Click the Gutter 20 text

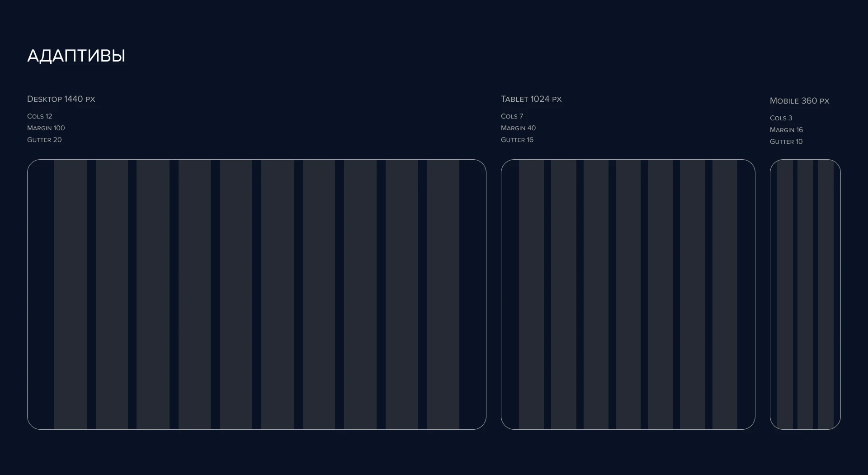(44, 140)
